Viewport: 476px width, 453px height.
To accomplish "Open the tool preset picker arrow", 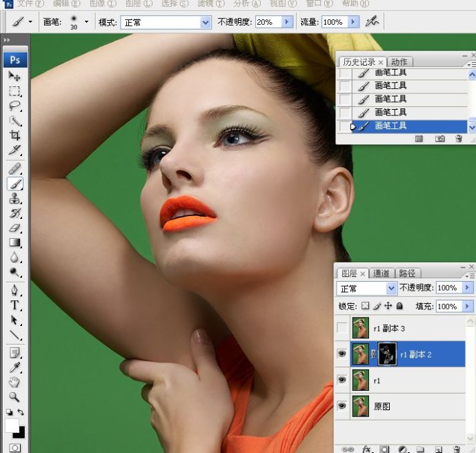I will click(x=30, y=22).
